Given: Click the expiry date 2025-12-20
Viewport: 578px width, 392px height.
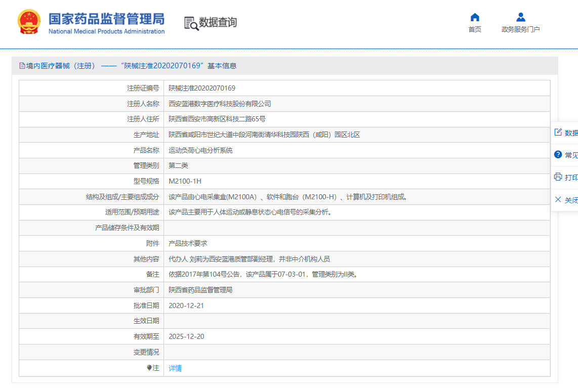Looking at the screenshot, I should tap(186, 337).
